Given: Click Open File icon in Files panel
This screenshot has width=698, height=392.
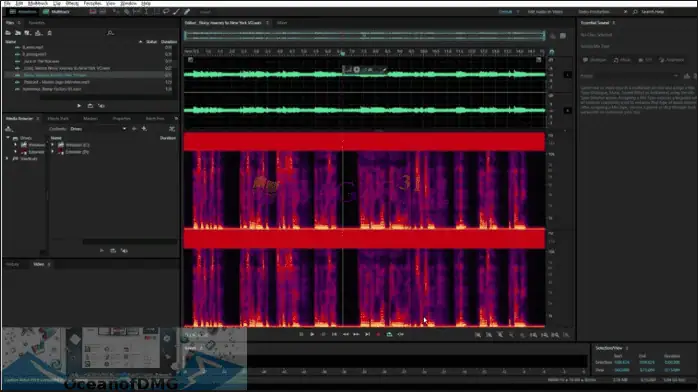Looking at the screenshot, I should click(x=8, y=33).
